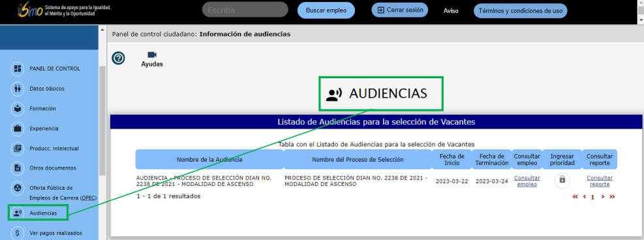
Task: Click the Ingresar prioridad lock icon
Action: 562,181
